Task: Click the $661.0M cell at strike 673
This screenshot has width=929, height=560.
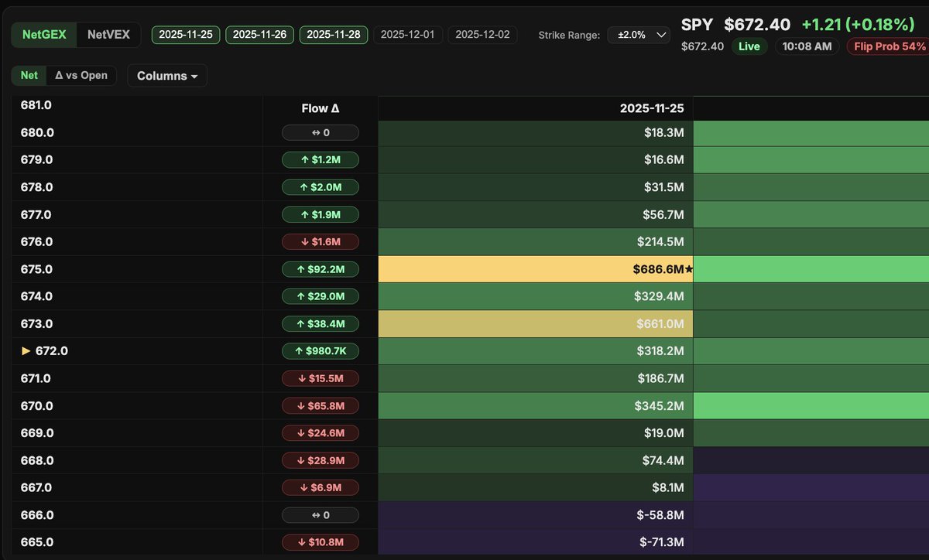Action: pyautogui.click(x=536, y=323)
